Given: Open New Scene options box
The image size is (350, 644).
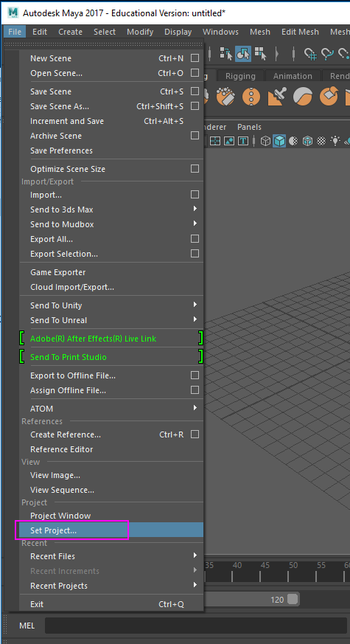Looking at the screenshot, I should [x=195, y=58].
